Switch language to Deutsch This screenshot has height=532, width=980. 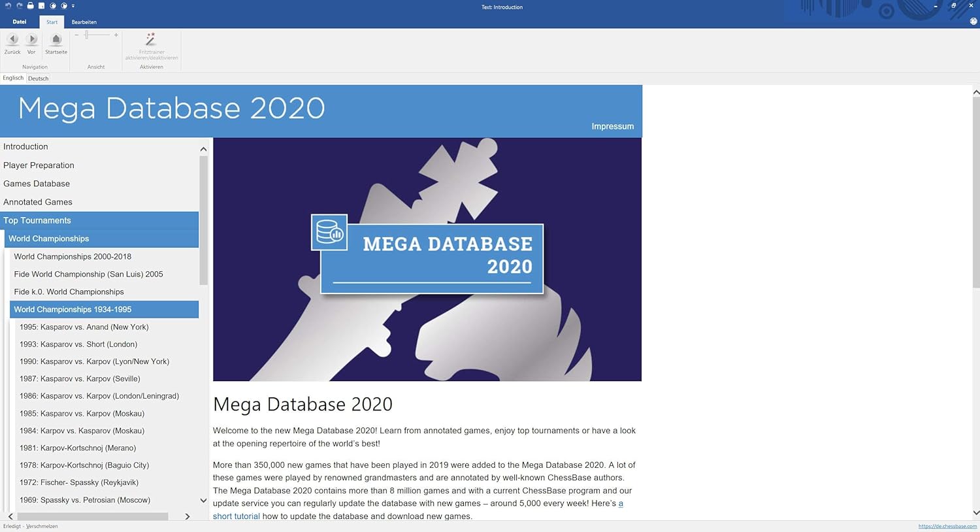tap(38, 78)
